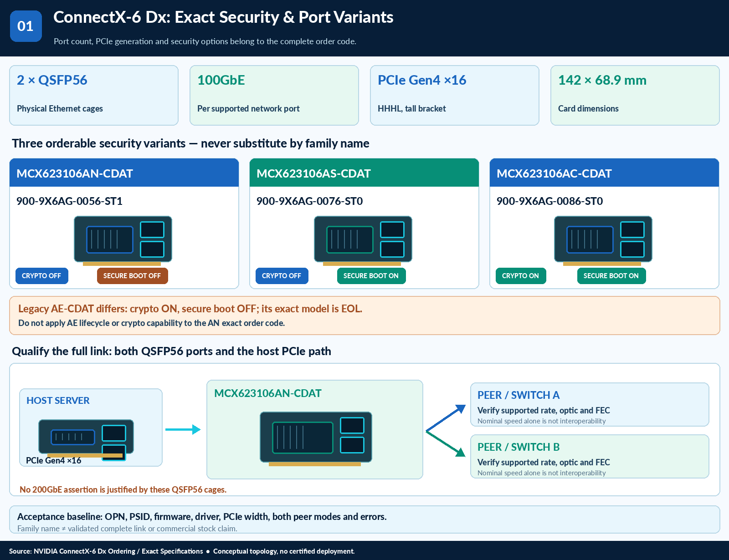
Task: Click the host server card illustration
Action: [86, 440]
